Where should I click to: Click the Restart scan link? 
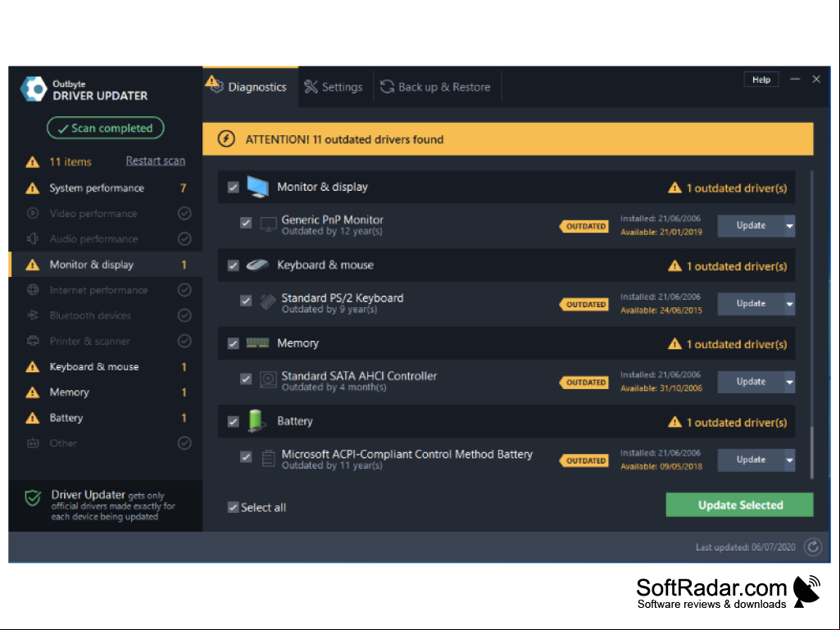(156, 161)
